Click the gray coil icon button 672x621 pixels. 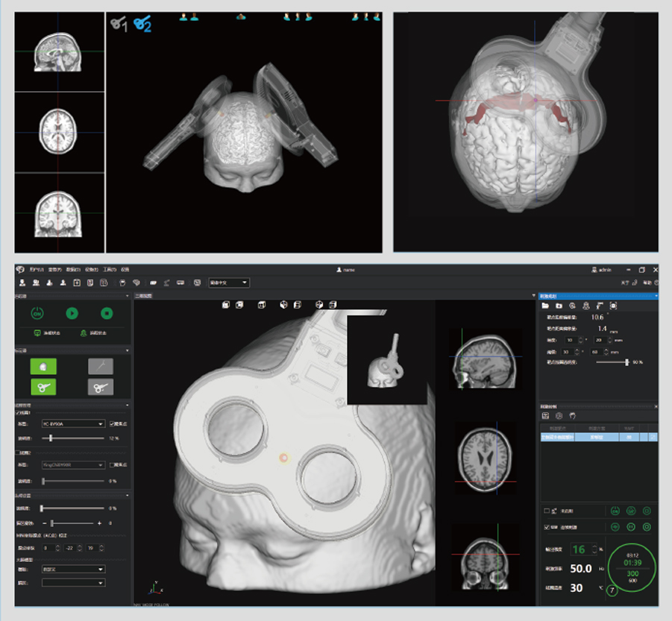tap(101, 386)
